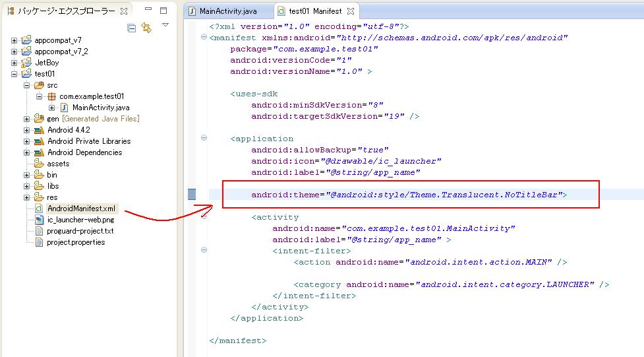Click the Android 4.4.2 library icon
This screenshot has width=644, height=357.
tap(39, 130)
